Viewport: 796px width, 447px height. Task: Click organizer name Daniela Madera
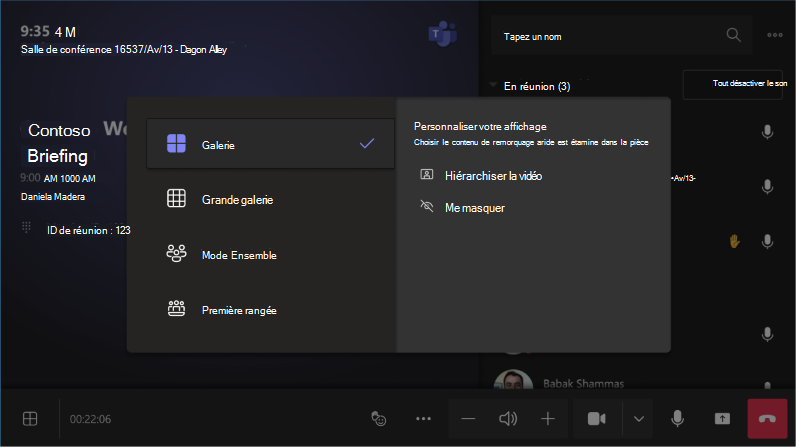[53, 196]
